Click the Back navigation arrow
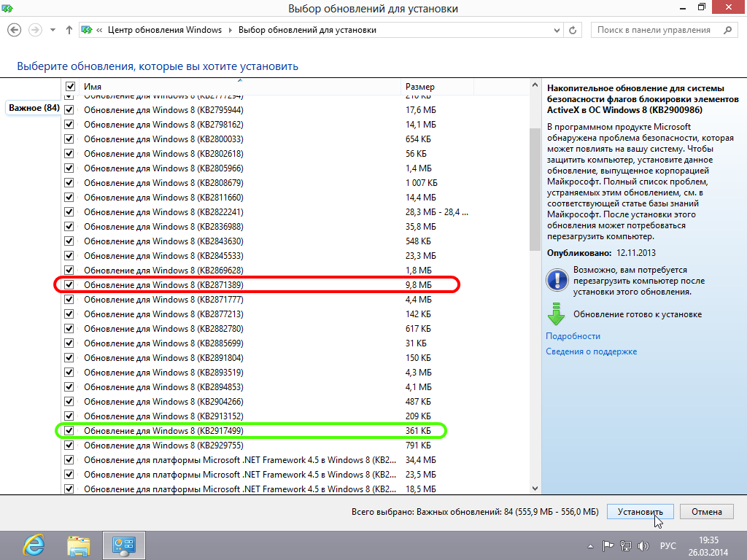The width and height of the screenshot is (747, 560). pos(15,30)
